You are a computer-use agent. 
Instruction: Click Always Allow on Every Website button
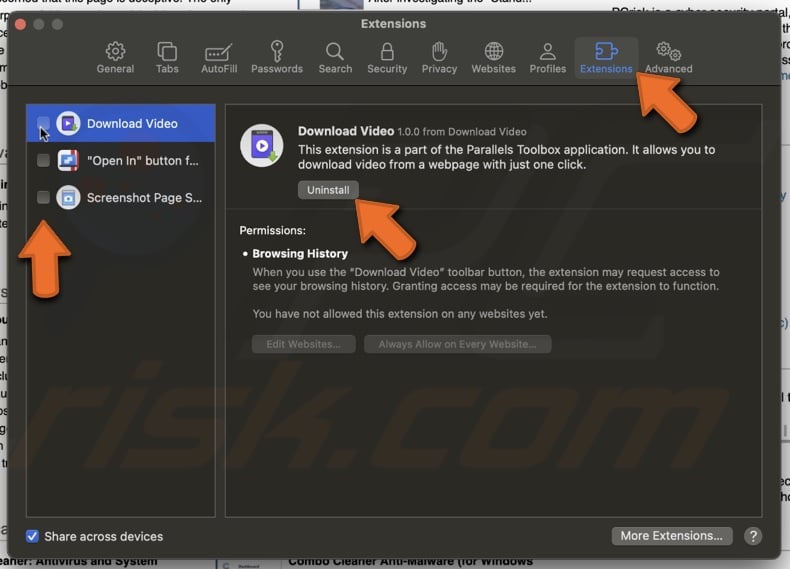tap(457, 344)
